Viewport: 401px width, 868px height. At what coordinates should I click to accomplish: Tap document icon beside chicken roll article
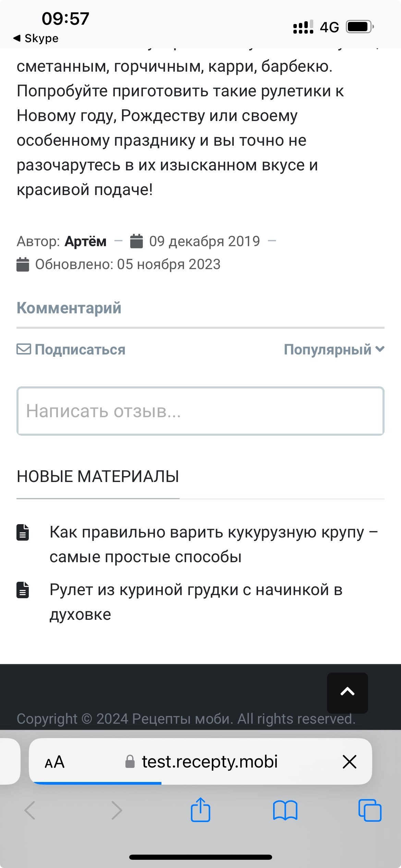[x=23, y=590]
